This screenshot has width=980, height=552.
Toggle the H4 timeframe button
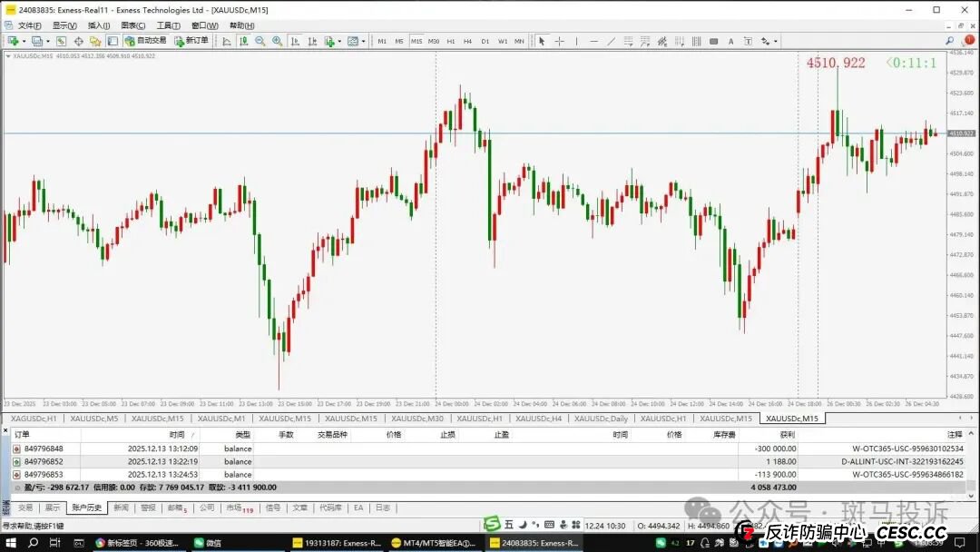tap(467, 41)
